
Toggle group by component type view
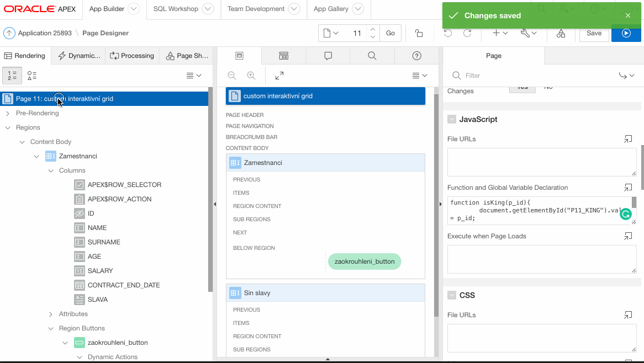pos(32,76)
